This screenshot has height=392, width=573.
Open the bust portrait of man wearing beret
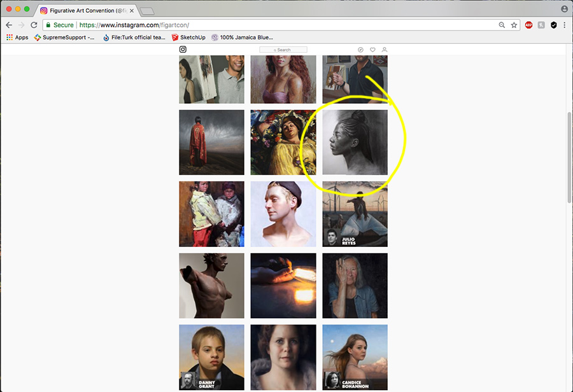(283, 214)
